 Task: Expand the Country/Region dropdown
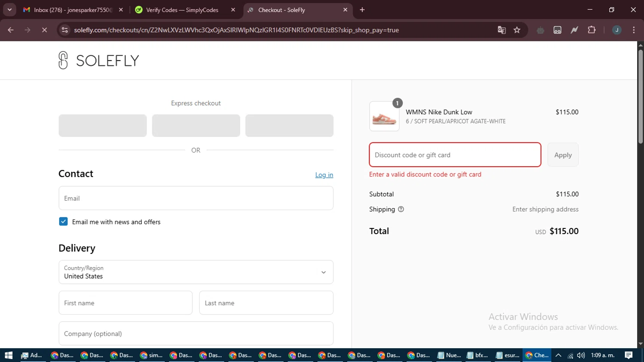click(x=196, y=272)
